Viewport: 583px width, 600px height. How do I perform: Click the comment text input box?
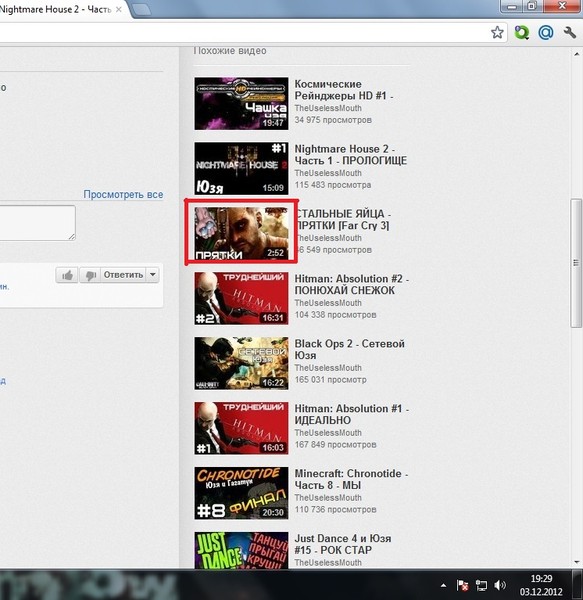tap(37, 223)
